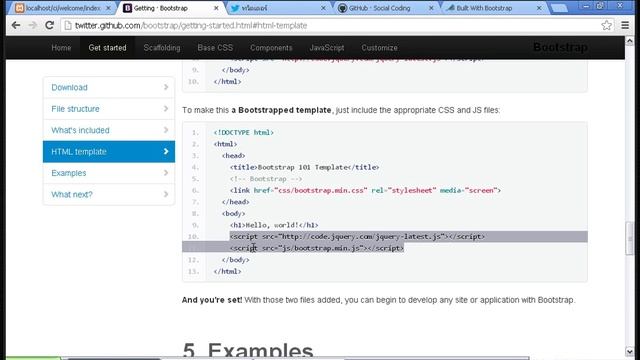This screenshot has width=640, height=360.
Task: Open Get started in navbar
Action: 107,48
